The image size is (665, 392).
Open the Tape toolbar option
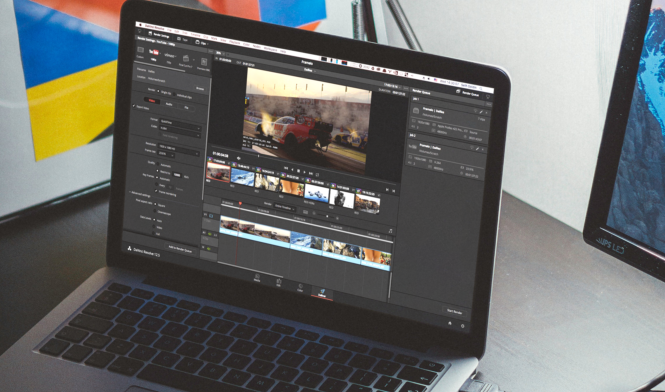[x=182, y=39]
